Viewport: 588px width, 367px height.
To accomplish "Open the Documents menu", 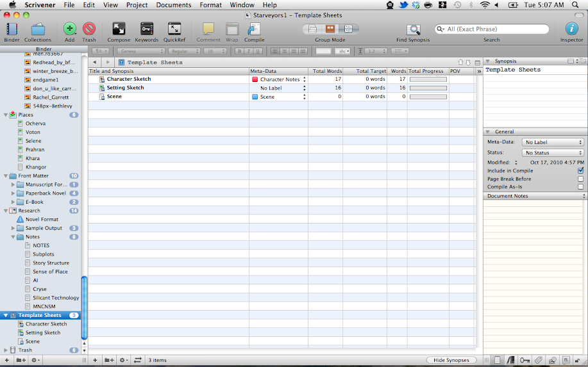I will pyautogui.click(x=174, y=5).
